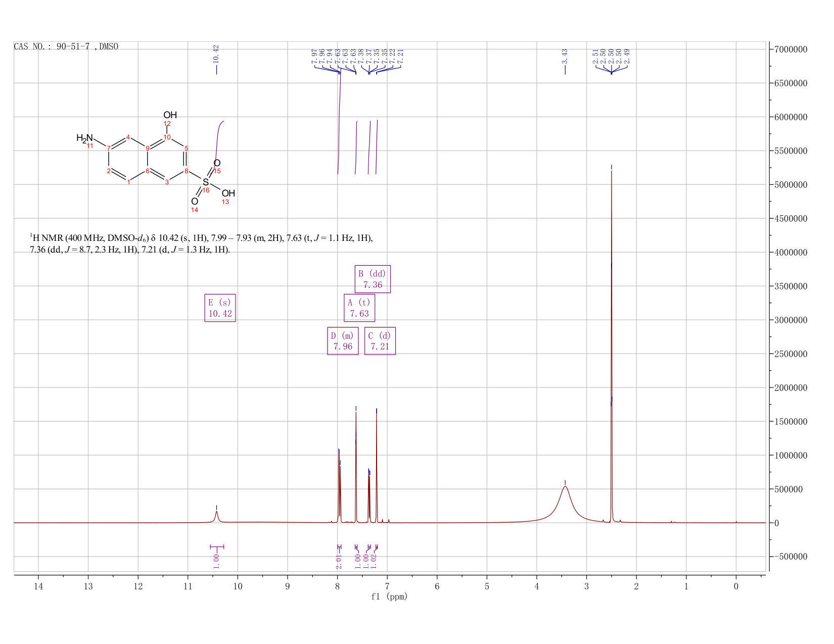Click the x-axis tick label 14
The width and height of the screenshot is (834, 644).
(38, 586)
